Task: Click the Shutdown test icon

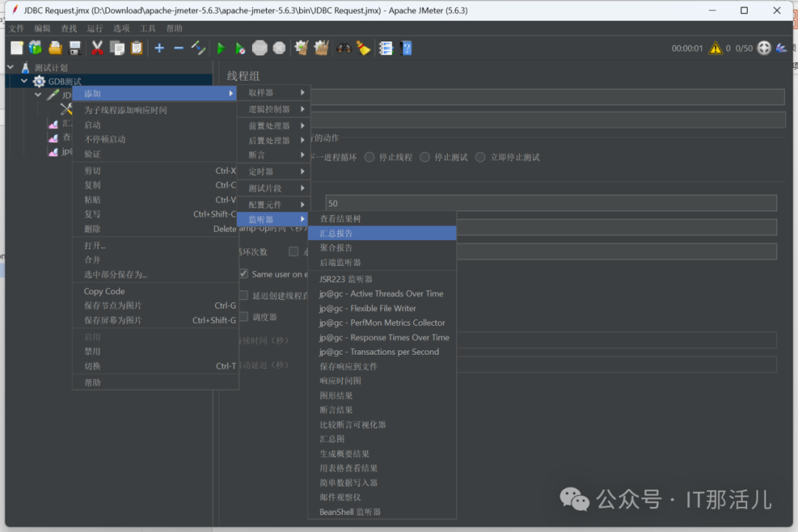Action: (279, 48)
